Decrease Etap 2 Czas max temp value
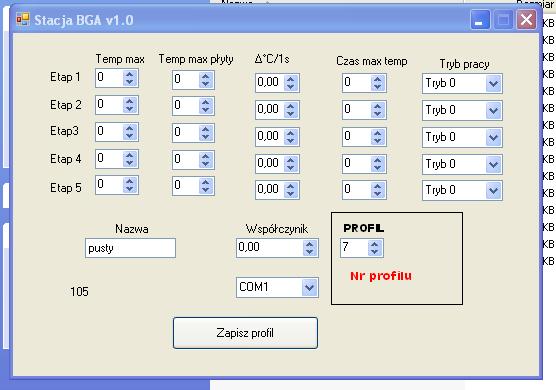The width and height of the screenshot is (556, 390). tap(378, 114)
